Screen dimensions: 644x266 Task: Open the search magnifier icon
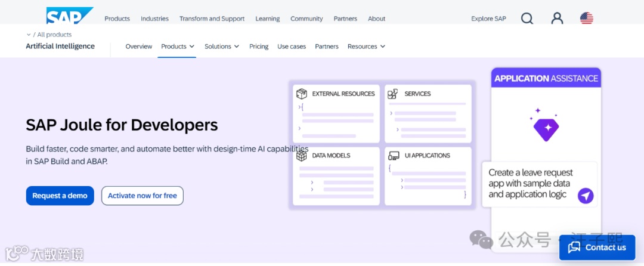(527, 18)
